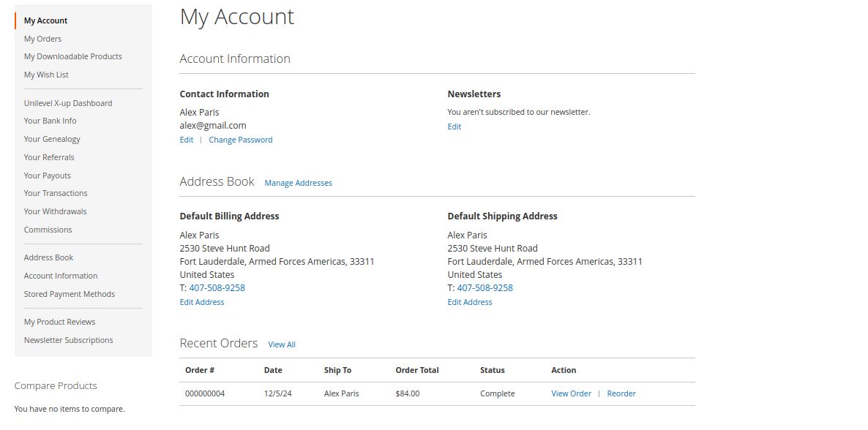
Task: Reorder the $84.00 order
Action: [621, 393]
